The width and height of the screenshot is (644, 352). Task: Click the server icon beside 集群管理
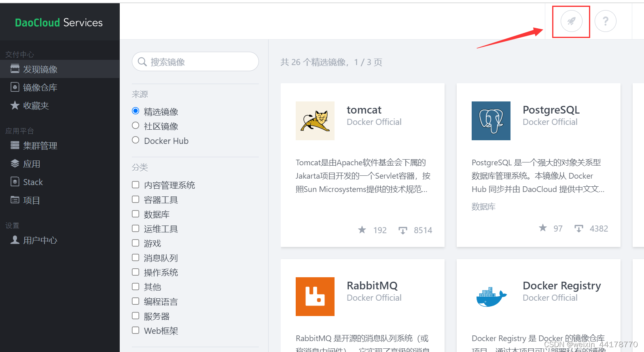(15, 145)
